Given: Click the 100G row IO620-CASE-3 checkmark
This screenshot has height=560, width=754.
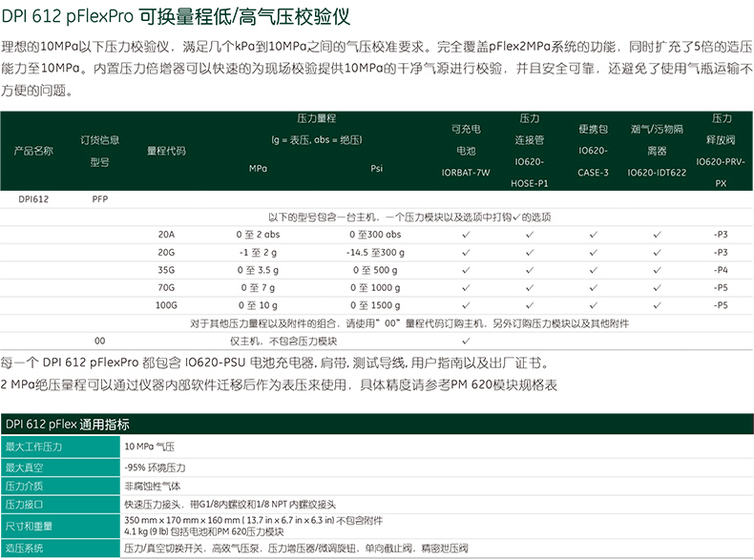Looking at the screenshot, I should click(x=593, y=305).
